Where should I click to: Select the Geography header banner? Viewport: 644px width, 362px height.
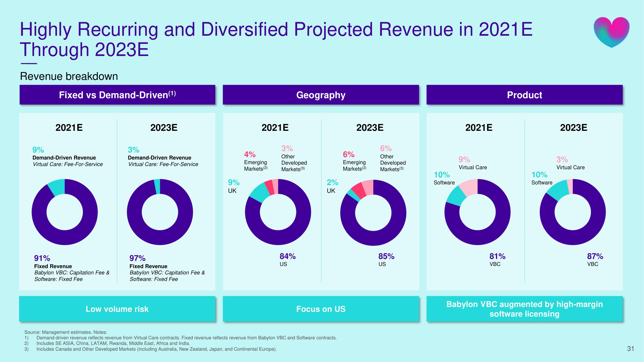321,95
